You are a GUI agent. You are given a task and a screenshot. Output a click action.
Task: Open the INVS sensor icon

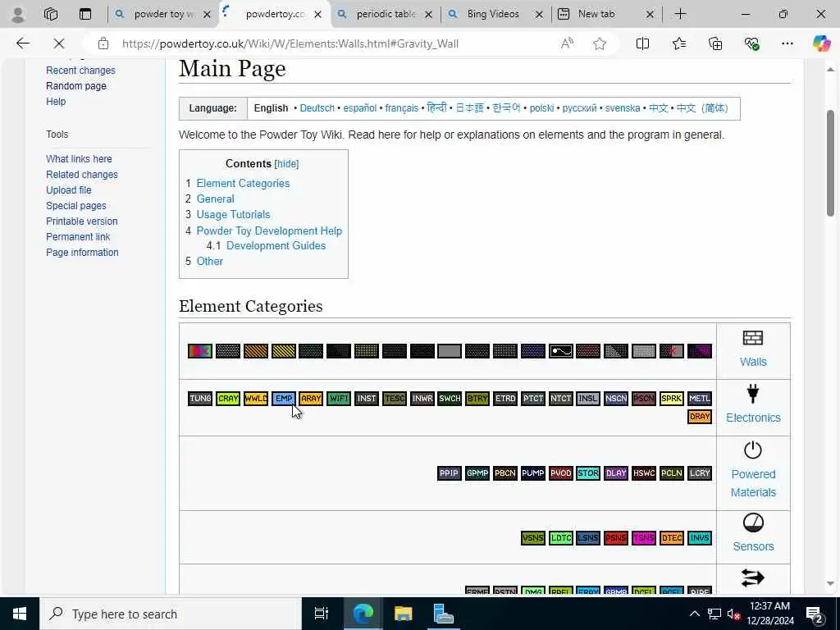point(699,538)
